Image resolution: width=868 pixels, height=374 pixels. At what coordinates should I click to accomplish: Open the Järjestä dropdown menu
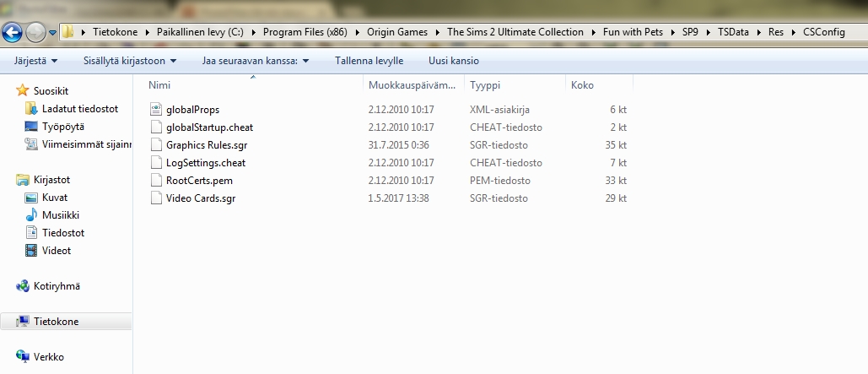click(36, 62)
